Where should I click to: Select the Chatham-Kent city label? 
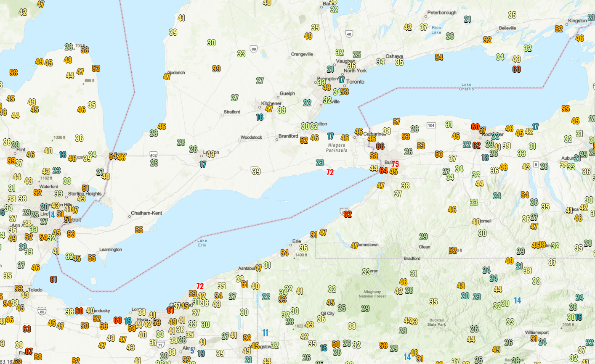pyautogui.click(x=146, y=213)
